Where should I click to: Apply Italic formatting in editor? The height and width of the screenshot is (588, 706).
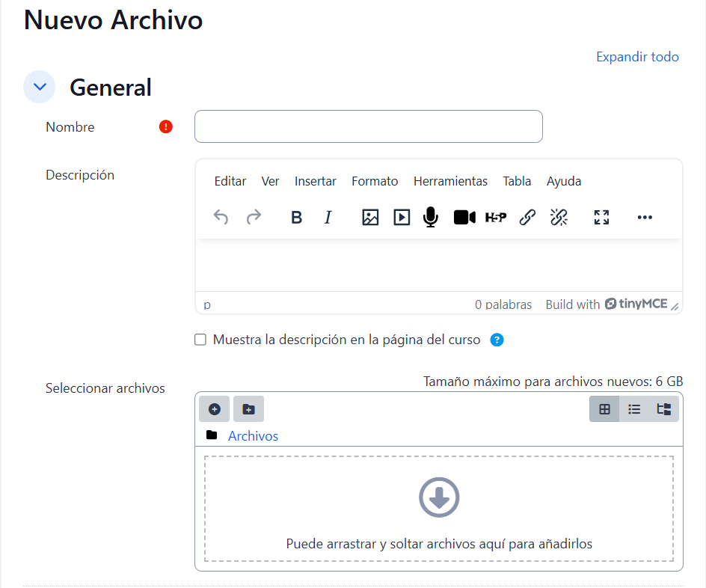(x=328, y=218)
